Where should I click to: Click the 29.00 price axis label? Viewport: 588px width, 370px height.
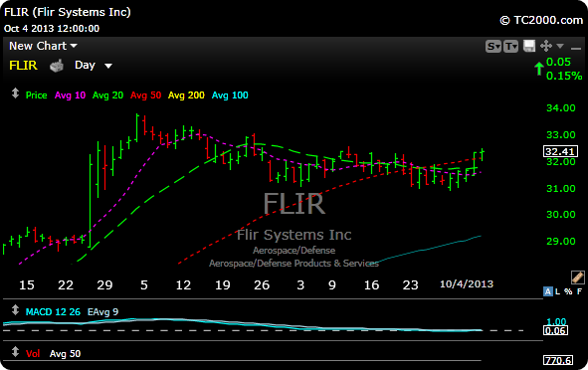[560, 241]
